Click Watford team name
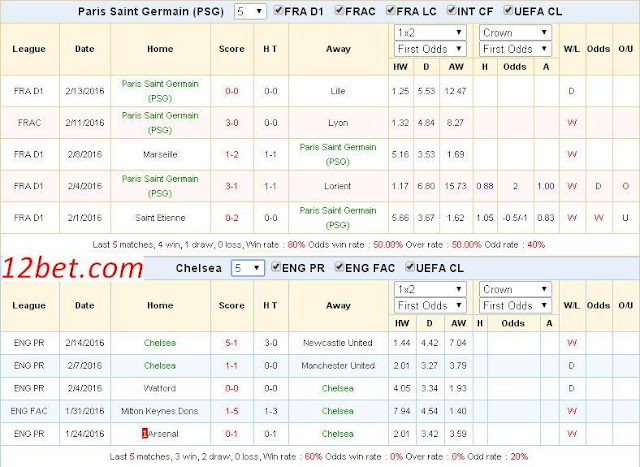 point(160,388)
